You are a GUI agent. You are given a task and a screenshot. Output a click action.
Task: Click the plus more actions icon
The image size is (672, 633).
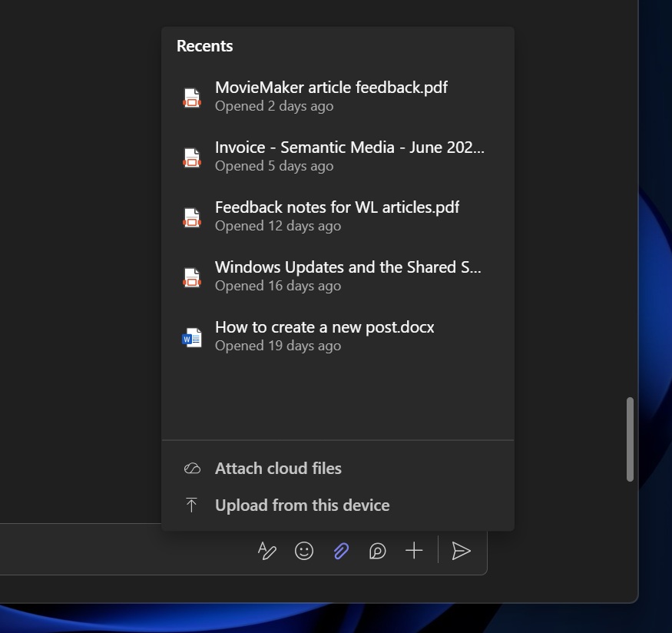[414, 551]
